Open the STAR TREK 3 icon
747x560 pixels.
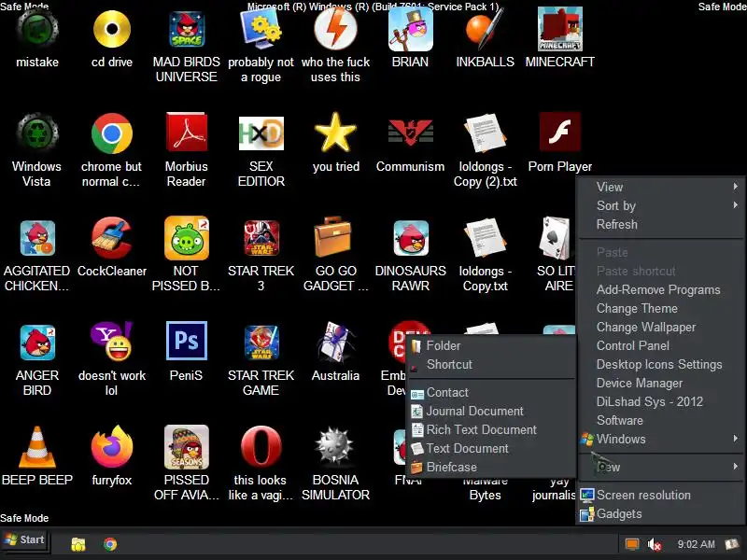click(261, 238)
